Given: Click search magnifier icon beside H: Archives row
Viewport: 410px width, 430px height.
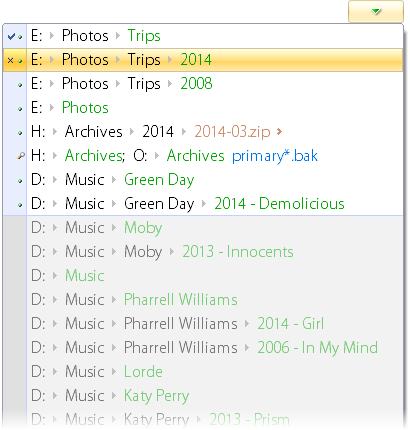Looking at the screenshot, I should pos(21,156).
